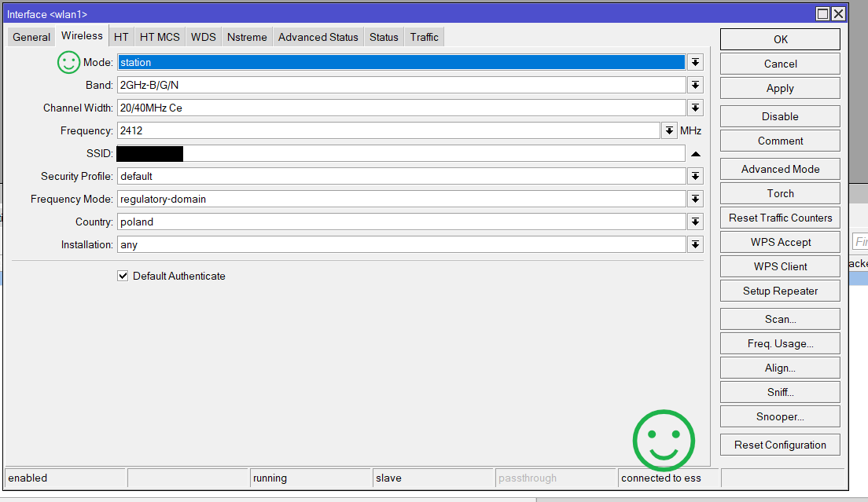Click the Frequency field showing 2412
868x502 pixels.
pyautogui.click(x=388, y=130)
